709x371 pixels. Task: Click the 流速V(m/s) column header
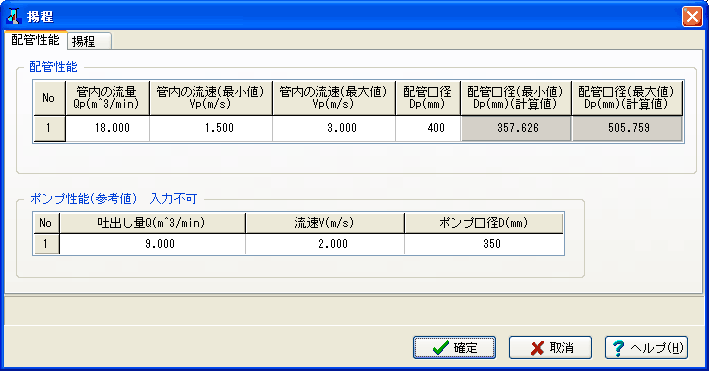pyautogui.click(x=325, y=223)
